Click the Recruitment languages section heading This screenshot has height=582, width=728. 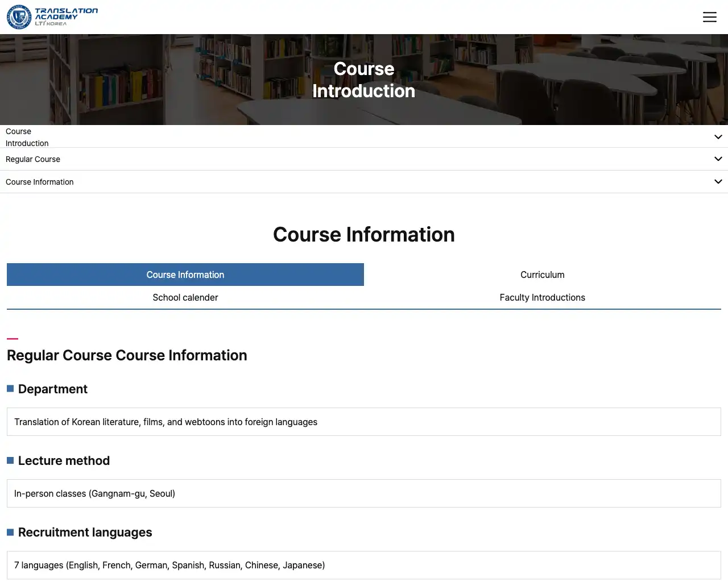pyautogui.click(x=85, y=532)
